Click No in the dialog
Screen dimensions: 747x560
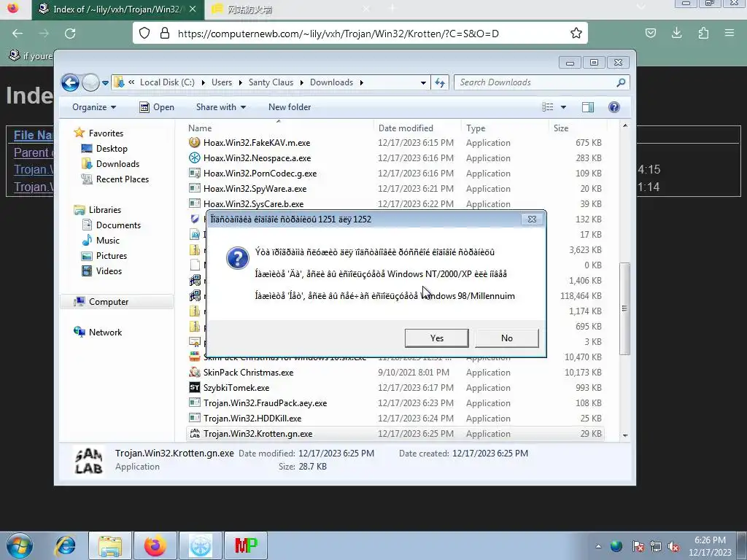(506, 338)
